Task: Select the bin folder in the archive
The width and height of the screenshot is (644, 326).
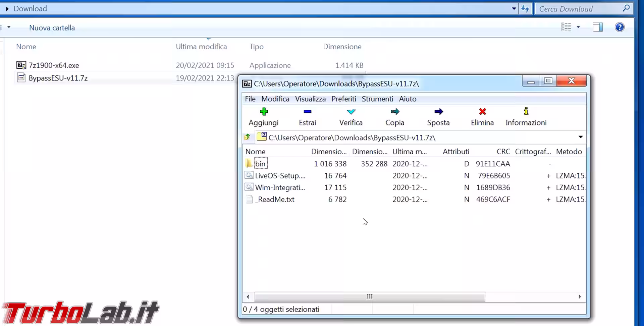Action: [x=260, y=164]
